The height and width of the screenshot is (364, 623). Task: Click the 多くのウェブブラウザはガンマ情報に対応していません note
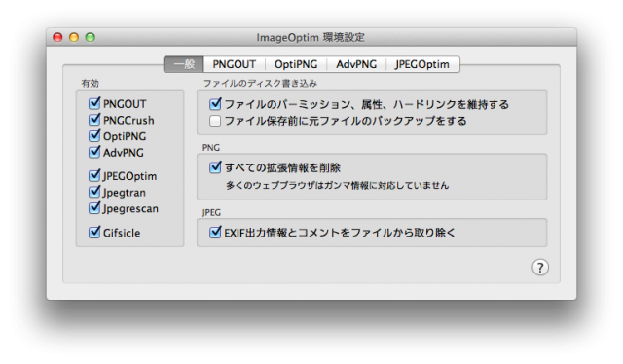338,185
